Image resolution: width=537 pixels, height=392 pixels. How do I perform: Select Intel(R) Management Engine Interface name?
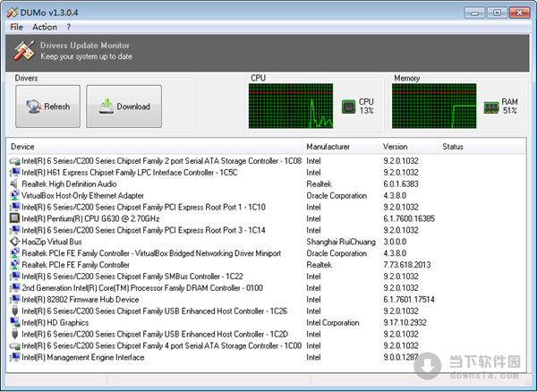[83, 357]
